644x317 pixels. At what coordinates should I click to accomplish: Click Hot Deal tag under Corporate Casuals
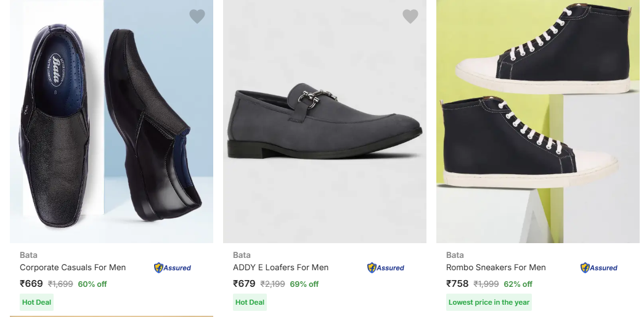[x=37, y=302]
